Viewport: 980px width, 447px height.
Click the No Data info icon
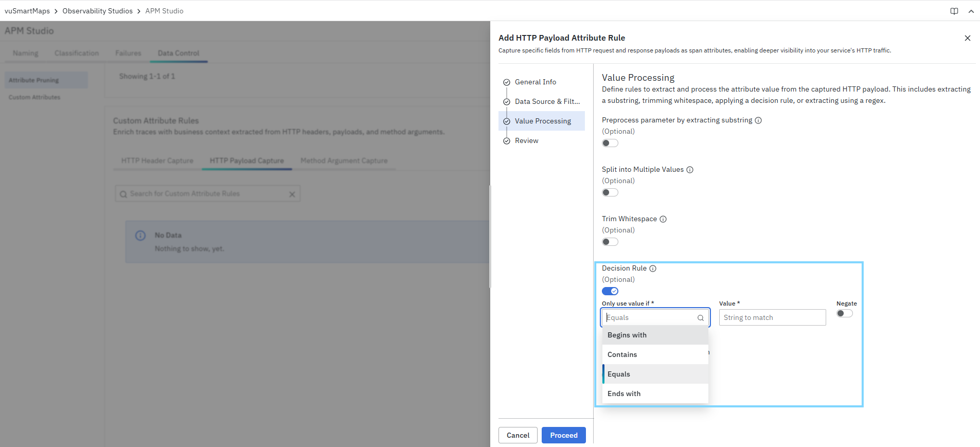tap(140, 236)
